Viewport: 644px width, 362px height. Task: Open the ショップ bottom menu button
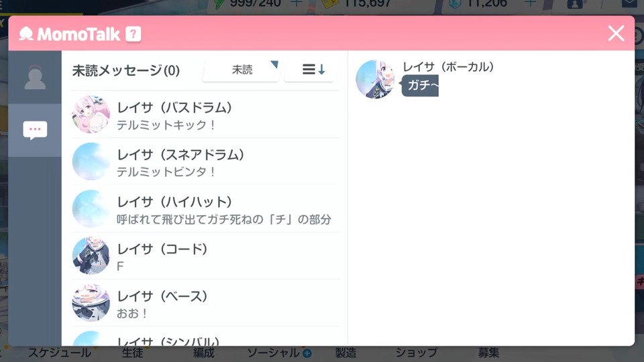point(416,353)
